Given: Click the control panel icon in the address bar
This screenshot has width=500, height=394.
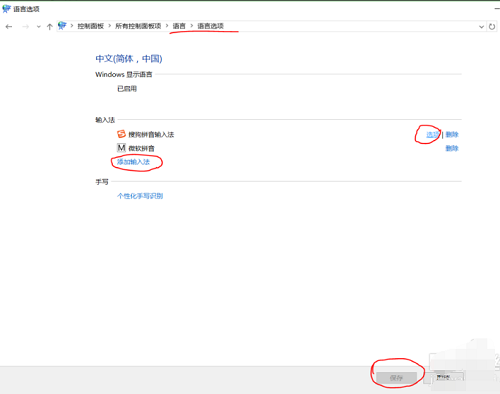Looking at the screenshot, I should pyautogui.click(x=62, y=26).
